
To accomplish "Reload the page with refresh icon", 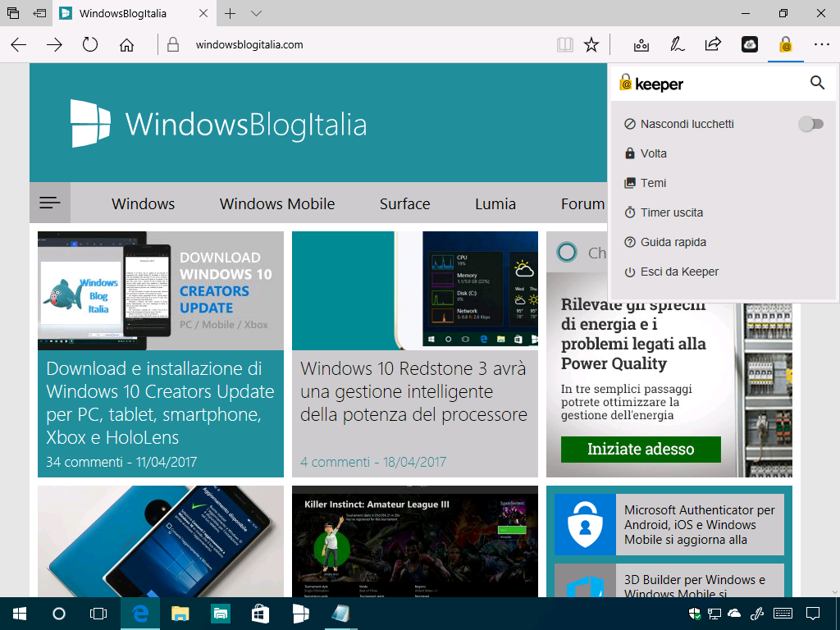I will 90,44.
